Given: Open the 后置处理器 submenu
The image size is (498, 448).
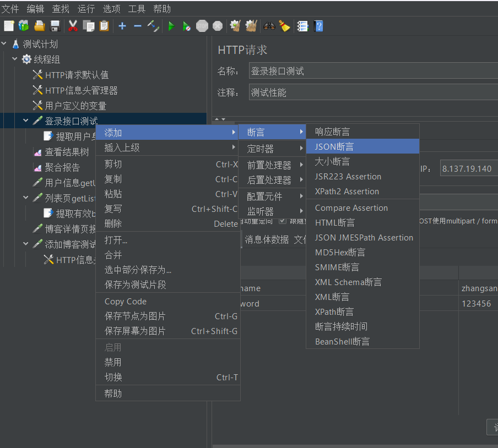Looking at the screenshot, I should click(272, 180).
